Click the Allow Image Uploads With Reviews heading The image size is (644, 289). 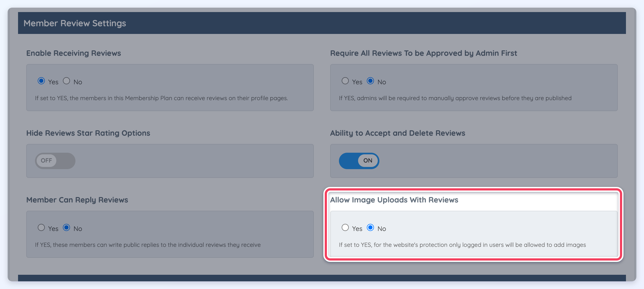point(394,200)
